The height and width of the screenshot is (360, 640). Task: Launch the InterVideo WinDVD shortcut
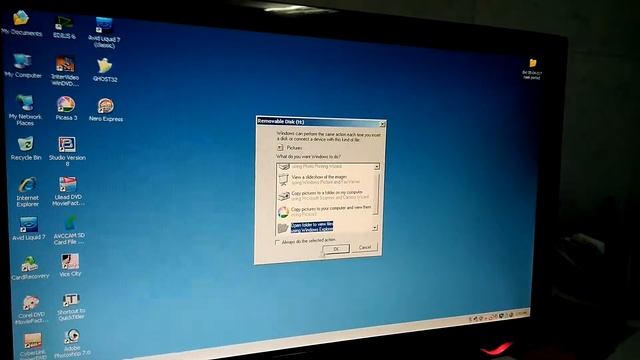[x=65, y=71]
